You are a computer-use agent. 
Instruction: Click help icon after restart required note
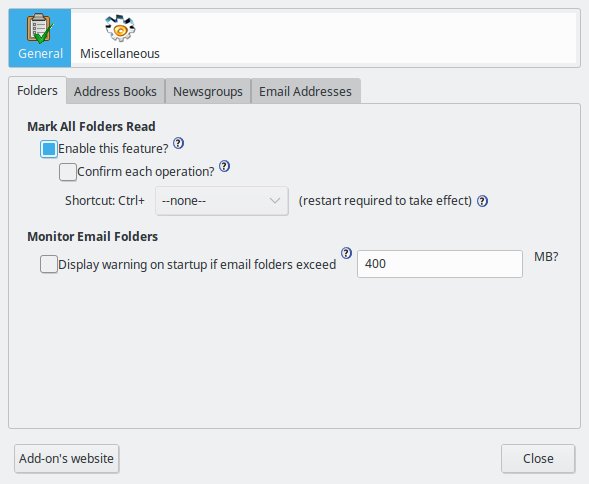click(x=482, y=201)
